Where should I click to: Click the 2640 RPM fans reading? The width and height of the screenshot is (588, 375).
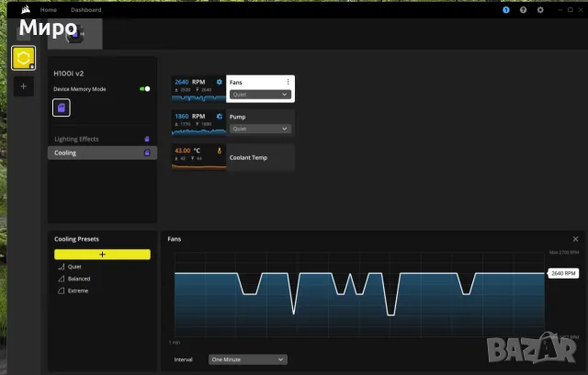pos(190,82)
